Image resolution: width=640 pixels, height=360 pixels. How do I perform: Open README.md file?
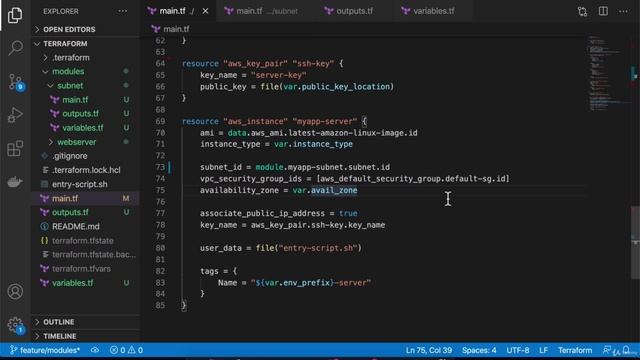coord(85,227)
